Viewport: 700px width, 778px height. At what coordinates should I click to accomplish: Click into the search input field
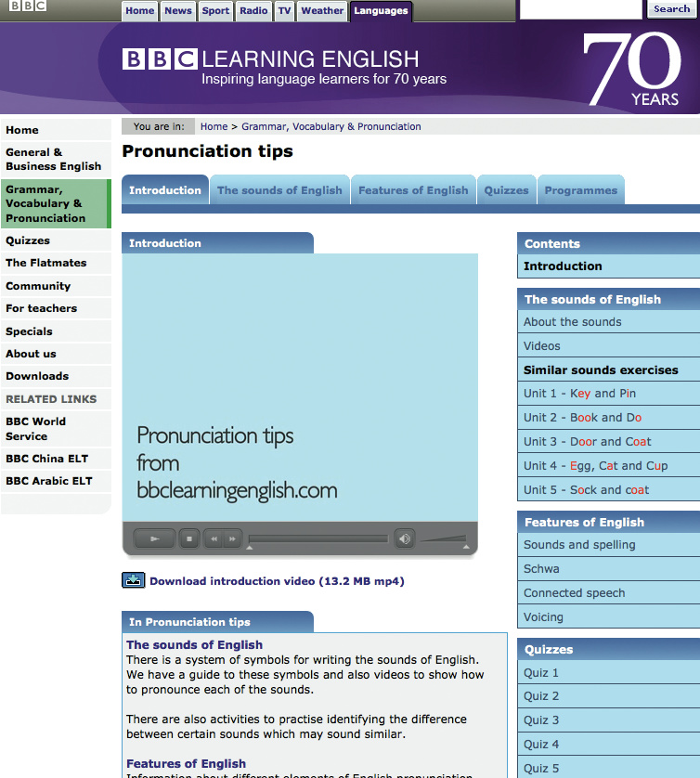[x=580, y=9]
